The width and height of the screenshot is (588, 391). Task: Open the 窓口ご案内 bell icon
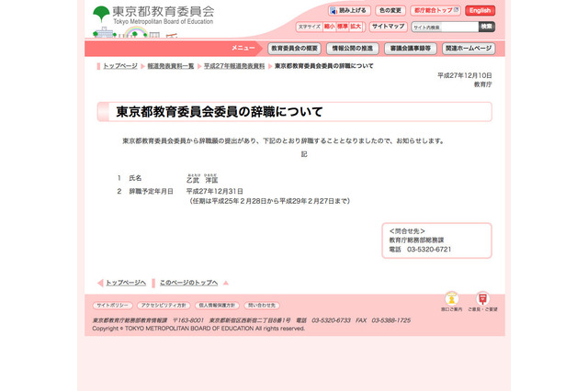pos(451,299)
